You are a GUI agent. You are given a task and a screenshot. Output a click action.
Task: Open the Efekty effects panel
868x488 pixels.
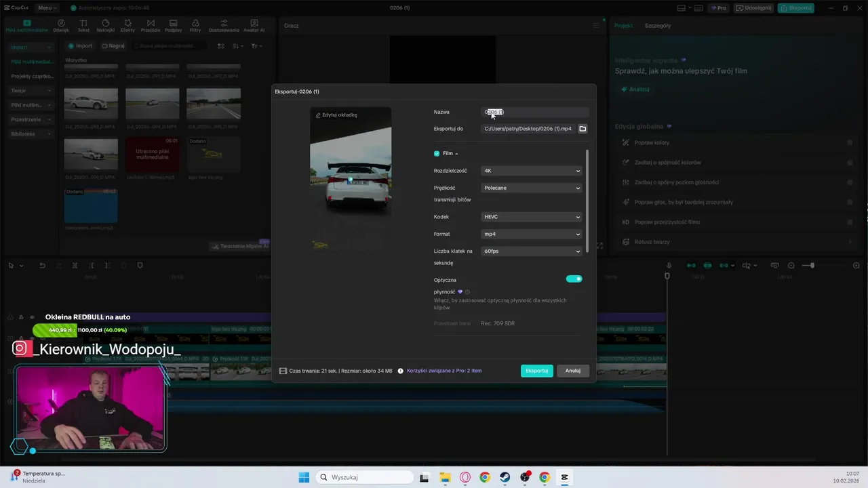pos(127,26)
